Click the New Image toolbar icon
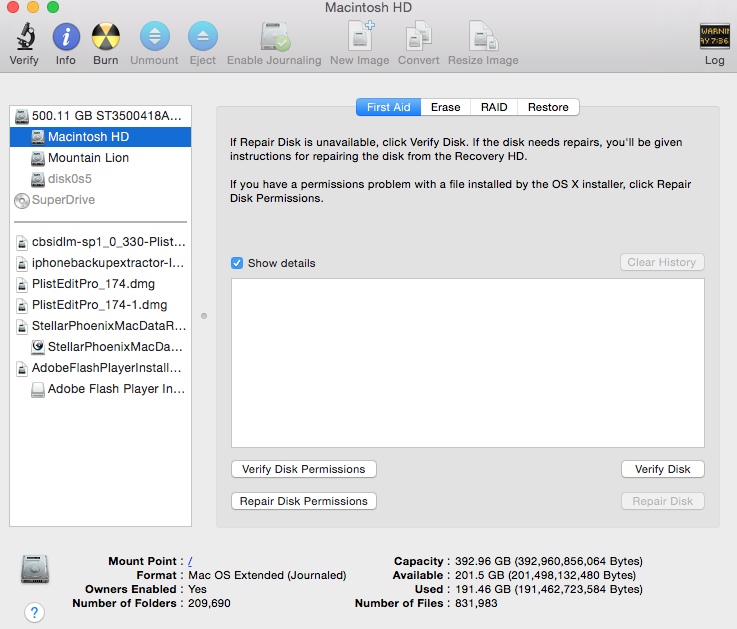This screenshot has width=737, height=629. coord(361,35)
